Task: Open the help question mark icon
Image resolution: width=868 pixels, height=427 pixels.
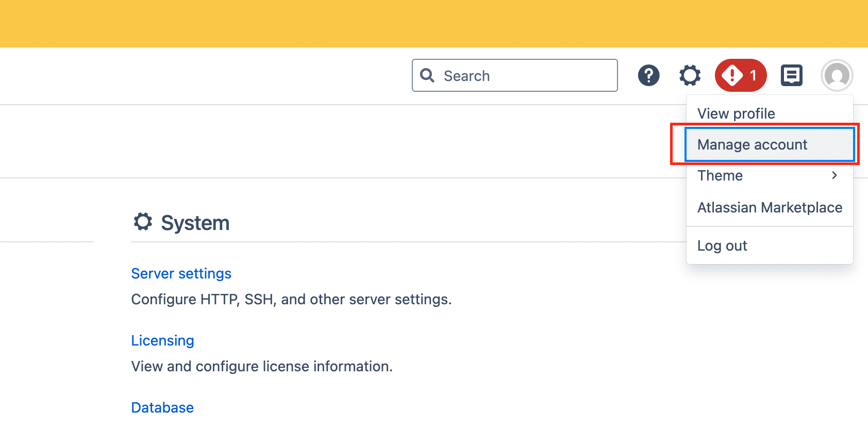Action: click(648, 75)
